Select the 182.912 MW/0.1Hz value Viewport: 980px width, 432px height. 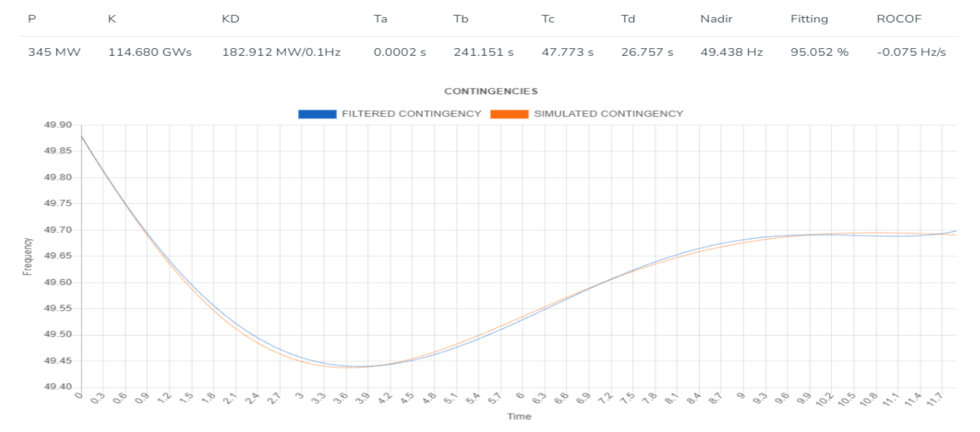(281, 52)
